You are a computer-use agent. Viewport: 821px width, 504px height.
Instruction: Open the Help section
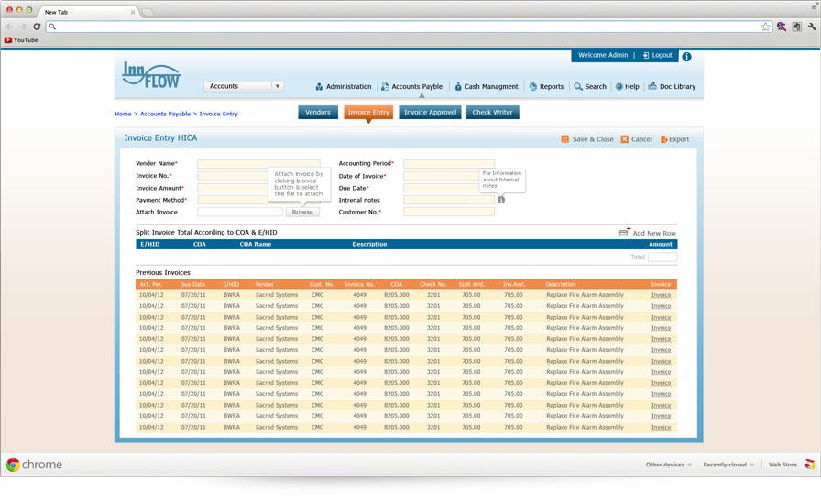pyautogui.click(x=628, y=87)
